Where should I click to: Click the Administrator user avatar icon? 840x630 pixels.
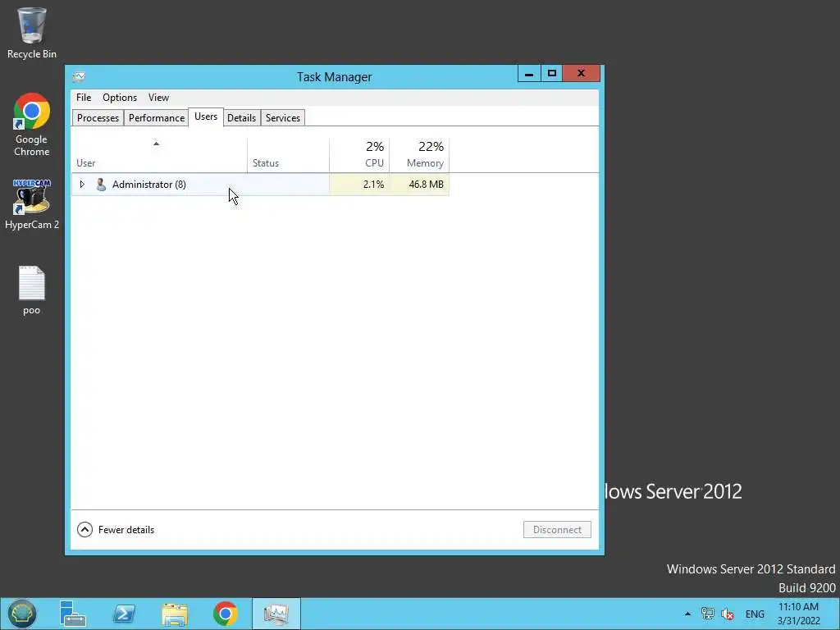(101, 185)
